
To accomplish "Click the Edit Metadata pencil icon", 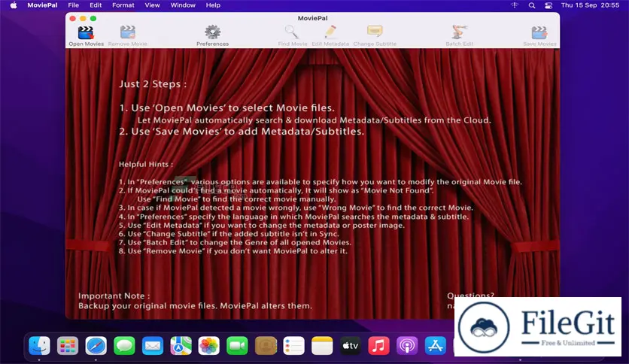I will coord(330,32).
